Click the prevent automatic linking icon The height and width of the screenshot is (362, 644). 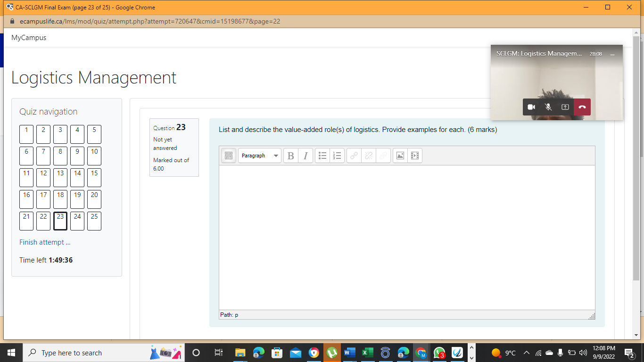click(x=383, y=156)
